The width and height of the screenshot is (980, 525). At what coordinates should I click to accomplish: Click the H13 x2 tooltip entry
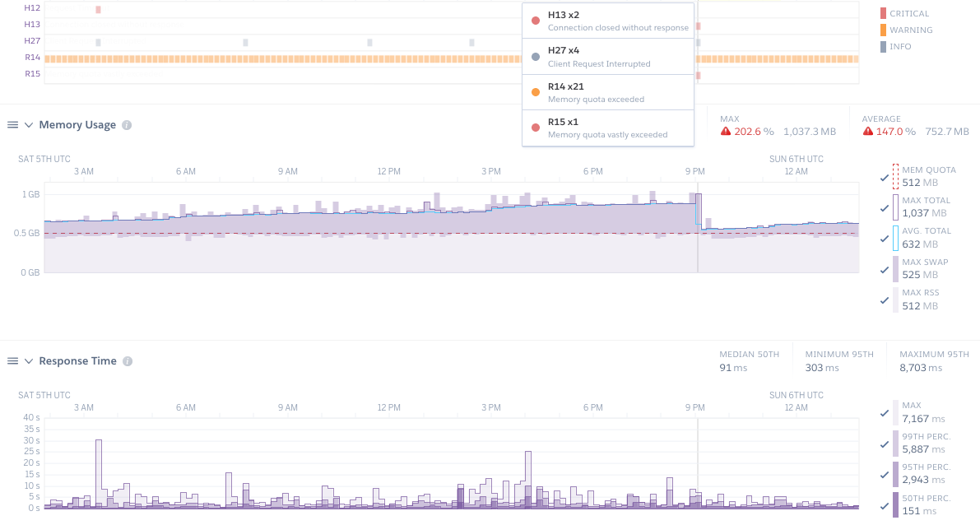coord(608,21)
